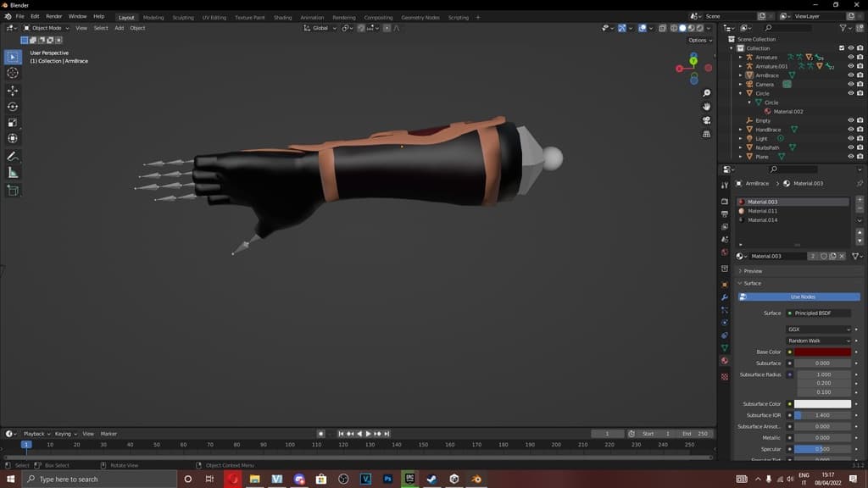Switch to the Sculpting workspace tab
Viewport: 868px width, 488px height.
tap(183, 17)
